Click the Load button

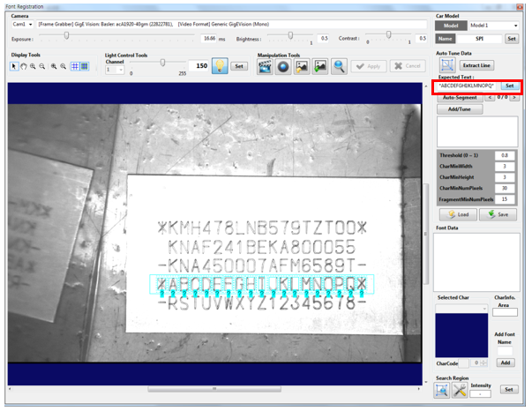pos(459,214)
